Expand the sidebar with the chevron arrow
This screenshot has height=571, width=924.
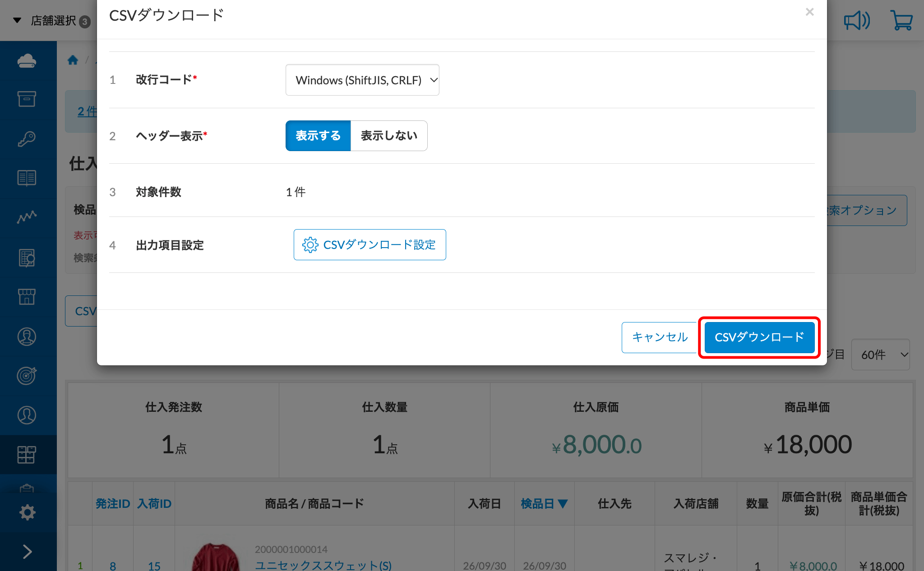tap(27, 552)
